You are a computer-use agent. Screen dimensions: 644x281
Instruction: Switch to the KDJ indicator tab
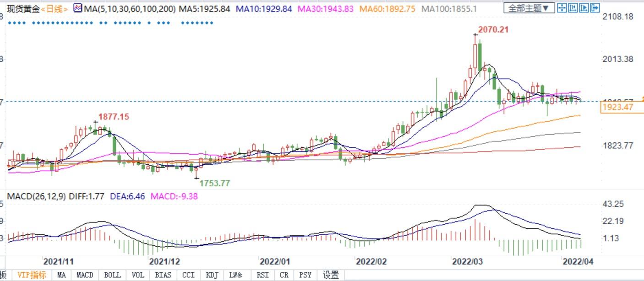click(212, 275)
